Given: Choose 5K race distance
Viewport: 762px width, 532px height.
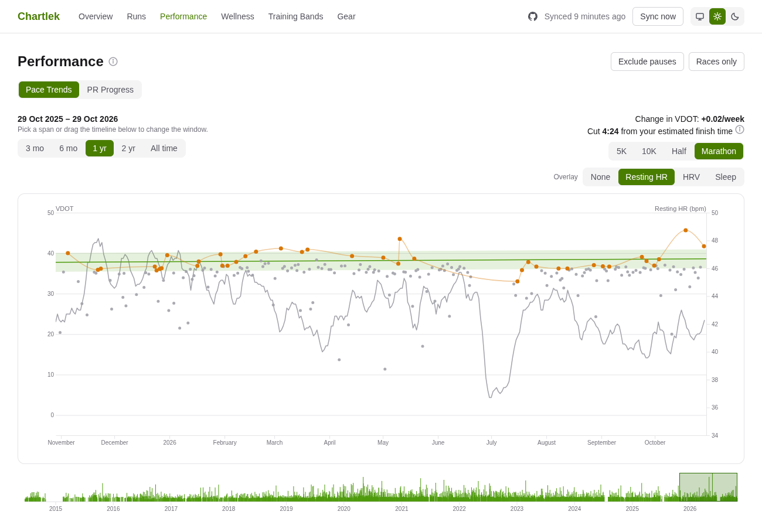Looking at the screenshot, I should click(621, 151).
